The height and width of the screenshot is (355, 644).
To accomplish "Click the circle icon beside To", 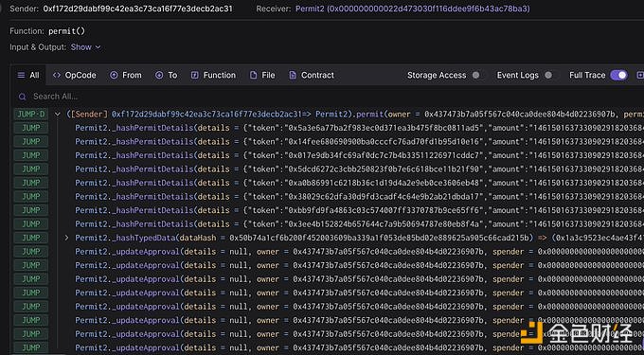I will [x=159, y=75].
